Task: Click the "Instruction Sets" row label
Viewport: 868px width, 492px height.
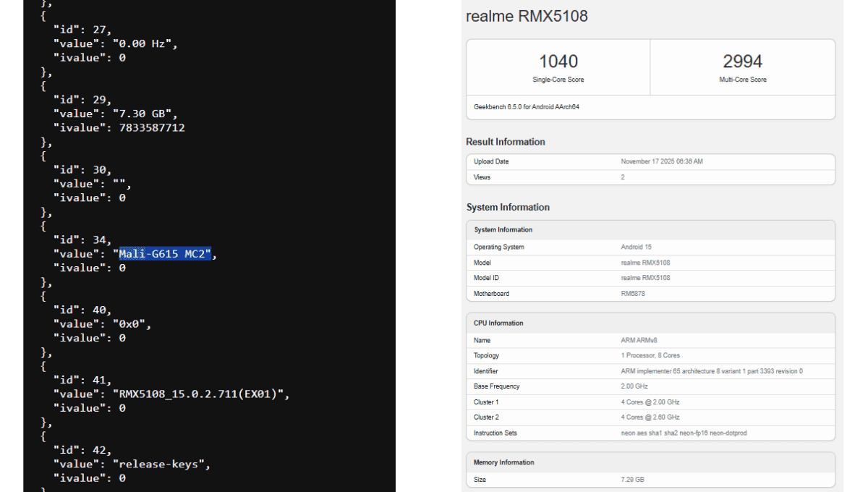Action: [x=495, y=433]
